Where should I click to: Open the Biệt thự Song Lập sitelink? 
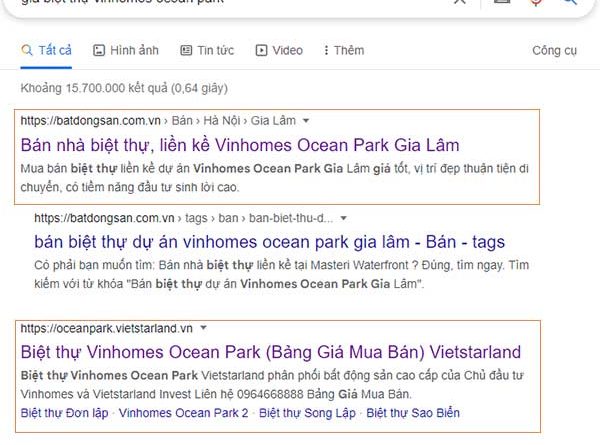click(x=307, y=413)
